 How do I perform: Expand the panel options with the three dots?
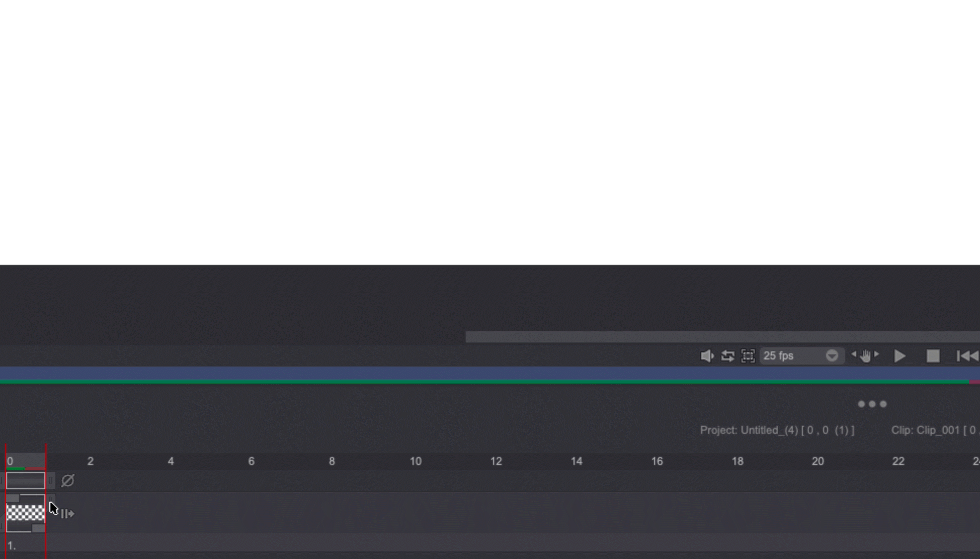pyautogui.click(x=872, y=404)
